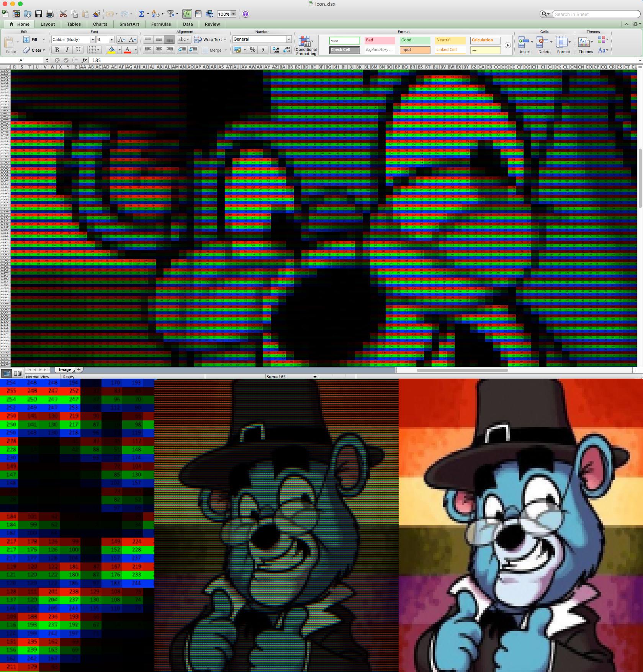643x672 pixels.
Task: Open the Media Browser icon
Action: [209, 14]
